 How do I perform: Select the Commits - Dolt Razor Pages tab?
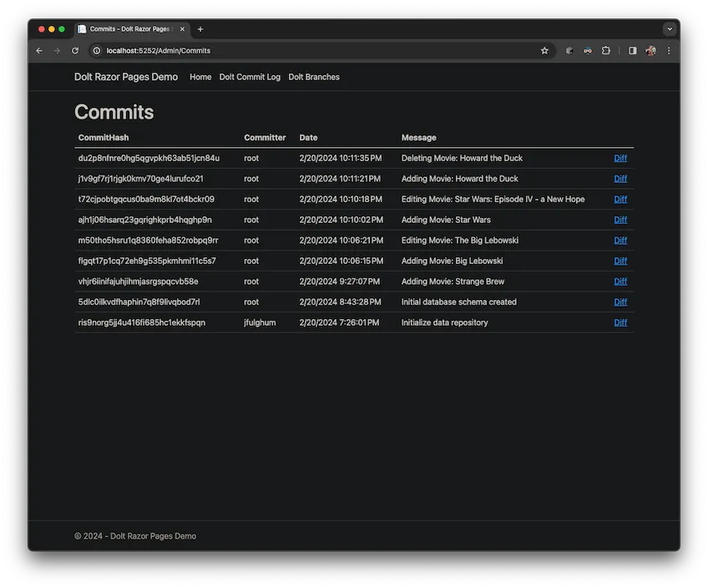tap(134, 28)
